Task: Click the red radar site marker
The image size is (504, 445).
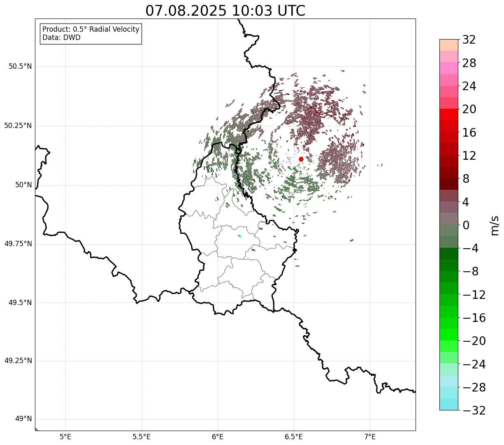Action: click(x=301, y=159)
